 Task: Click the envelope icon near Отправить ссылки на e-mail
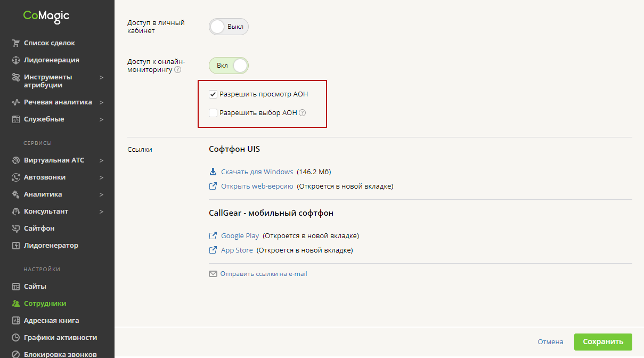point(213,274)
